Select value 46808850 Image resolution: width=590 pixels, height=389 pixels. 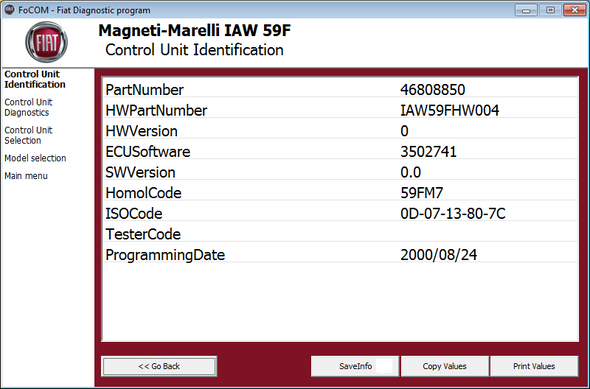point(433,90)
